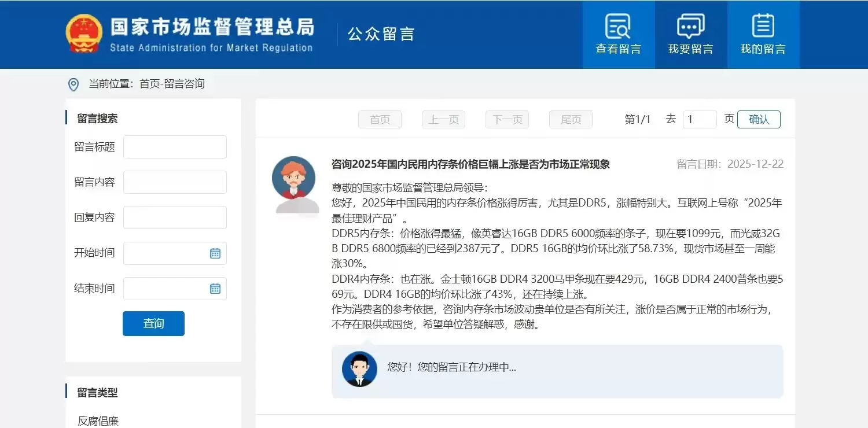This screenshot has height=428, width=868.
Task: Click the 我要留言 speech bubble icon
Action: point(690,25)
